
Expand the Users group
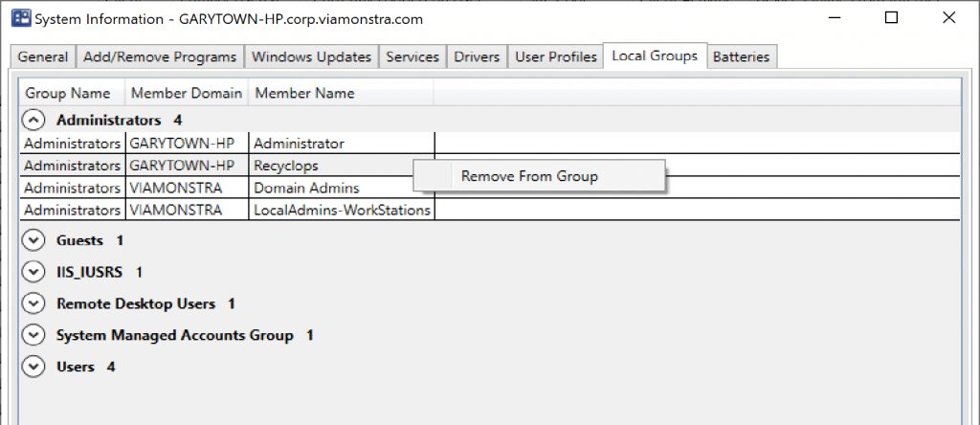point(33,367)
